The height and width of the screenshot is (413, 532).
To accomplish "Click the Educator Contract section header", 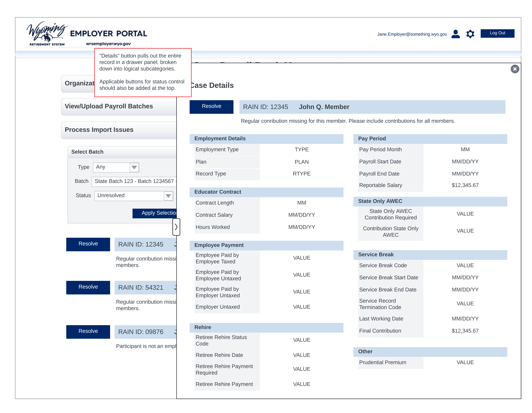I will 266,192.
